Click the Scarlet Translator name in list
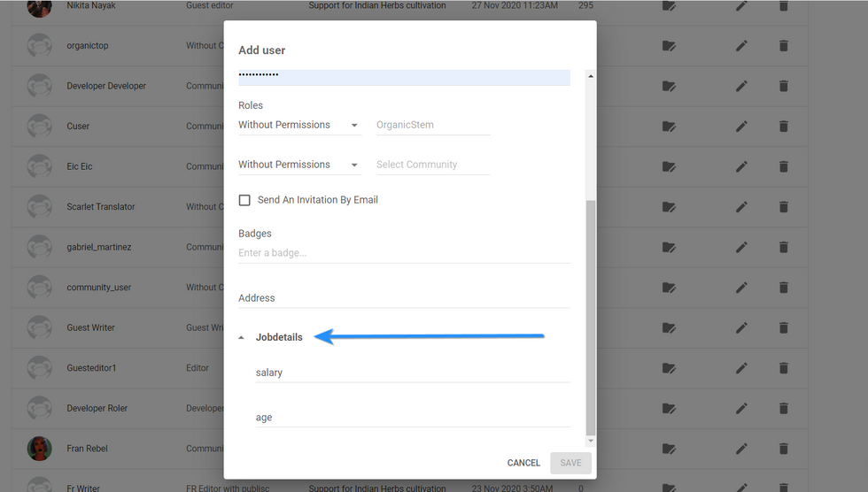The width and height of the screenshot is (868, 492). tap(101, 207)
